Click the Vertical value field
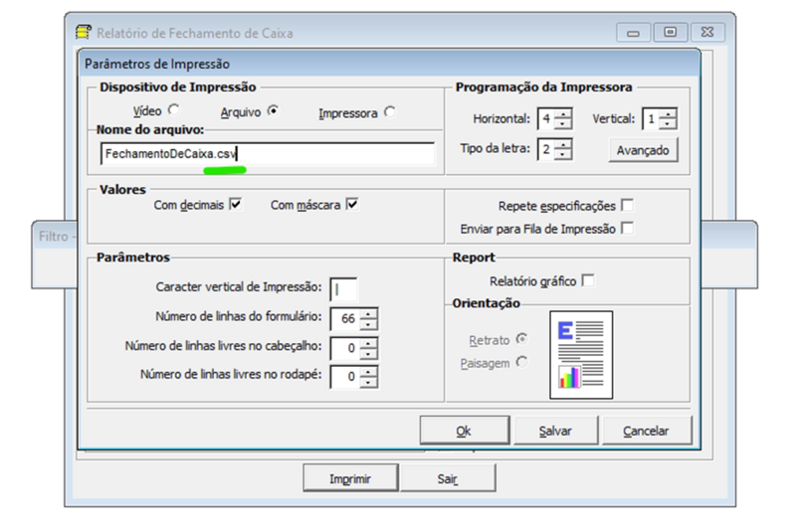Viewport: 796px width, 532px height. (652, 118)
